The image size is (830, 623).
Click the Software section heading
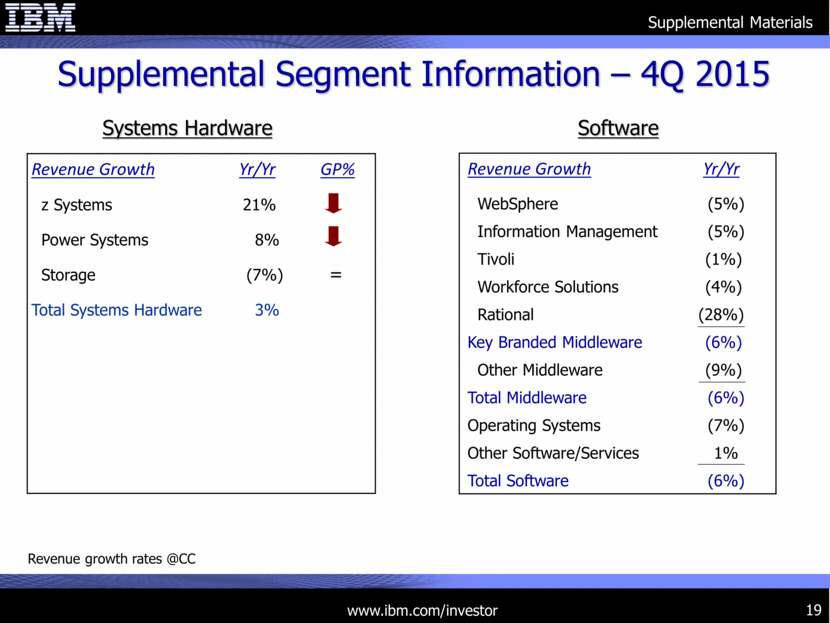(618, 128)
